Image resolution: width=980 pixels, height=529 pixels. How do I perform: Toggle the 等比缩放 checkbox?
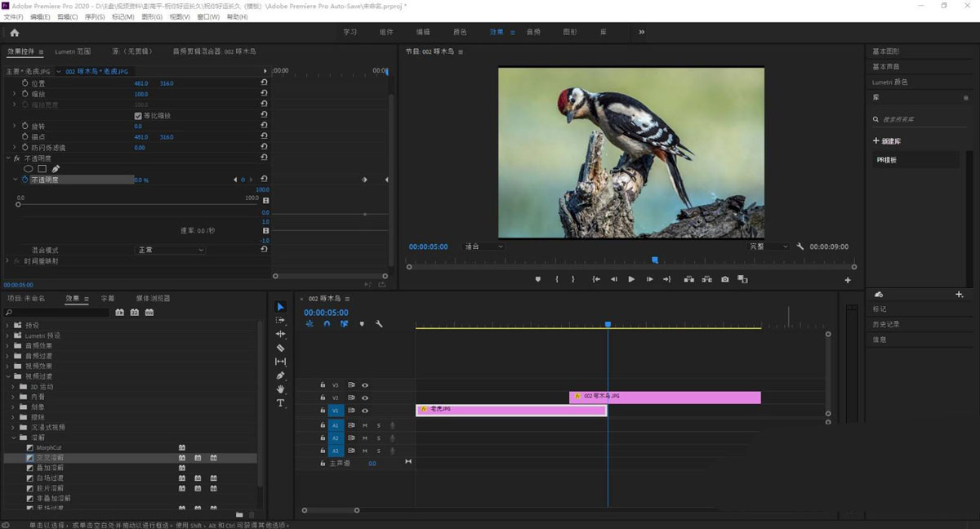point(138,116)
